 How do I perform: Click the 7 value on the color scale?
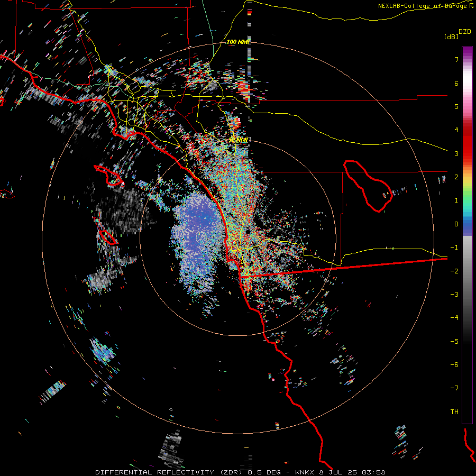(x=456, y=59)
